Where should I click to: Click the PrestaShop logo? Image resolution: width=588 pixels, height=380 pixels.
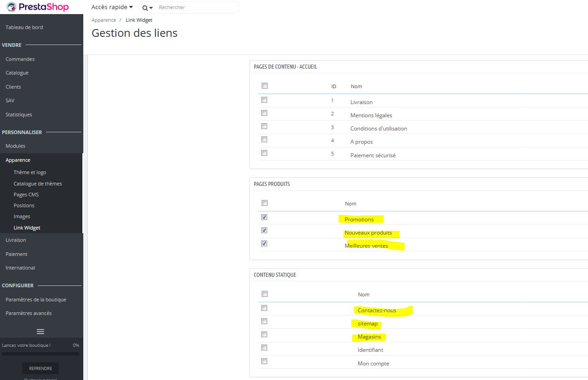pos(37,7)
